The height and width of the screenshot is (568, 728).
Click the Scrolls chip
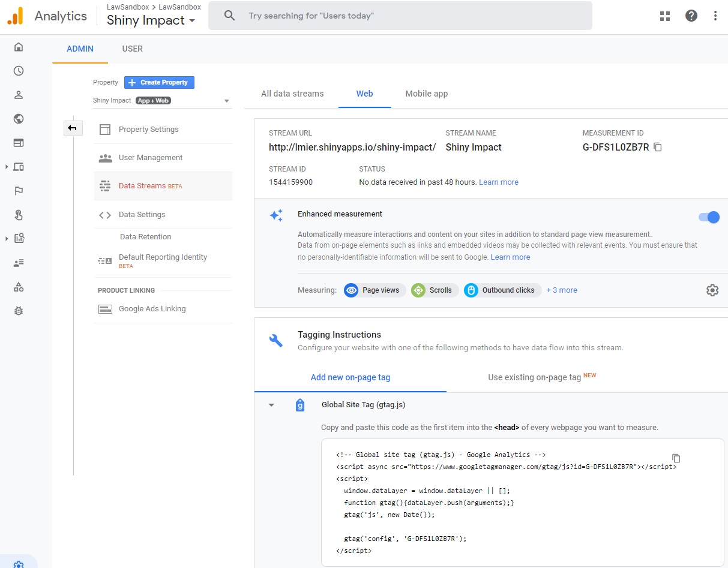[435, 290]
